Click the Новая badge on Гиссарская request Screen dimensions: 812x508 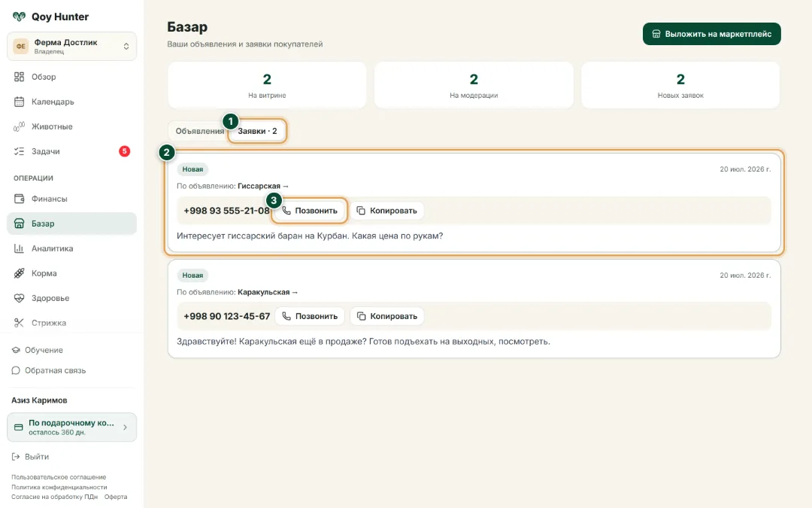(x=192, y=169)
